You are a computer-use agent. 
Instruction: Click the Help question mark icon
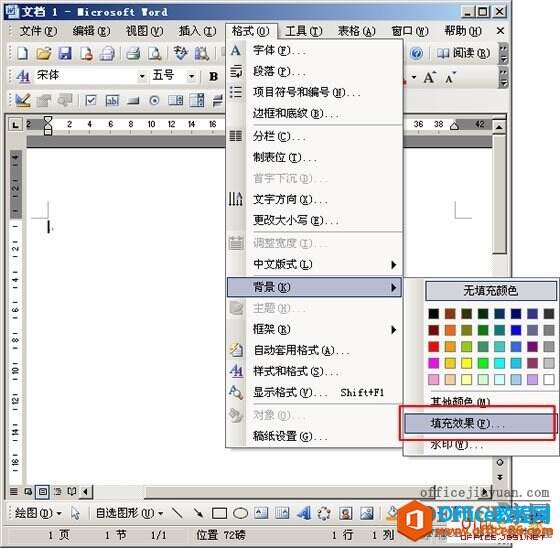[x=416, y=54]
